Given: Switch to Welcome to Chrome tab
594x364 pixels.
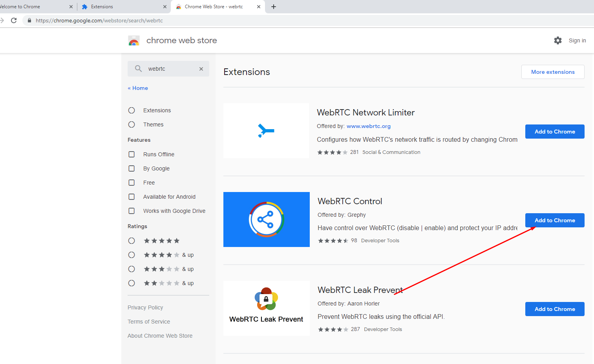Looking at the screenshot, I should click(x=37, y=7).
